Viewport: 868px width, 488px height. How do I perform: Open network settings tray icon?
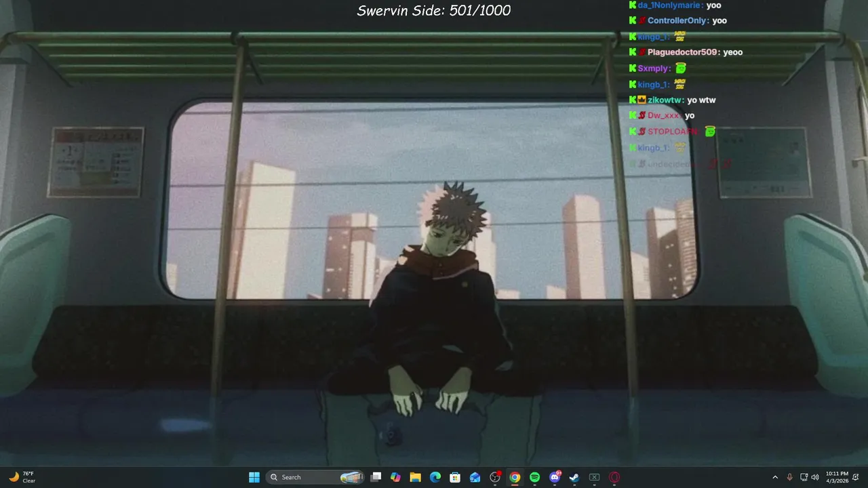click(804, 477)
